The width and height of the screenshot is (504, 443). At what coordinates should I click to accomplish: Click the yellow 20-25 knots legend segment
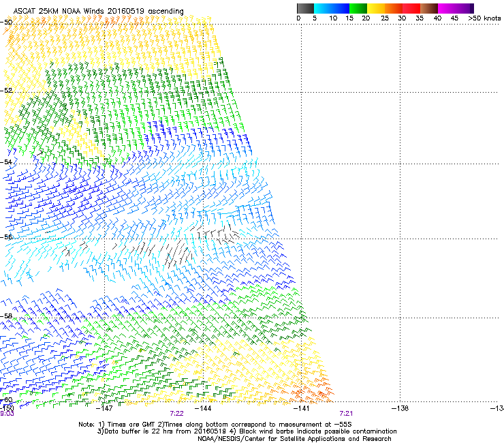click(x=376, y=8)
